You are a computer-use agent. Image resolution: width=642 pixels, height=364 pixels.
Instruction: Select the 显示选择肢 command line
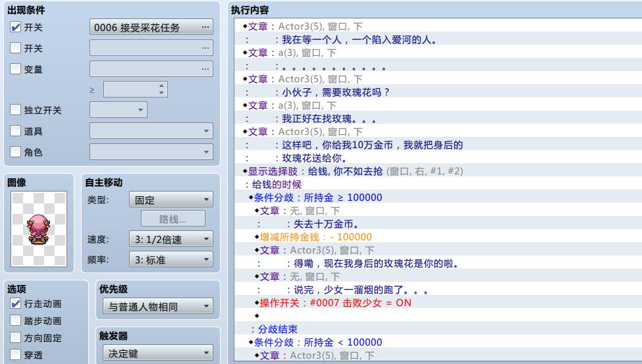coord(438,171)
